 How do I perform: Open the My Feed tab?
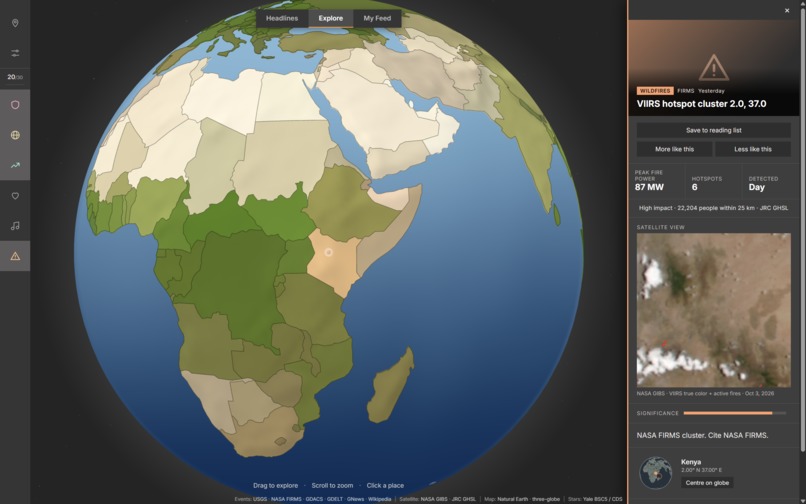click(x=377, y=18)
